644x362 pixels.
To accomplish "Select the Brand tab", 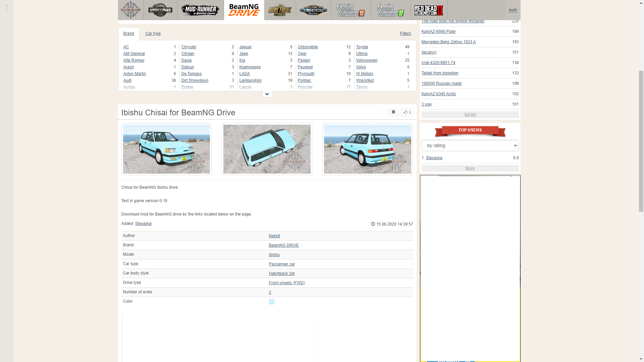I will [128, 34].
